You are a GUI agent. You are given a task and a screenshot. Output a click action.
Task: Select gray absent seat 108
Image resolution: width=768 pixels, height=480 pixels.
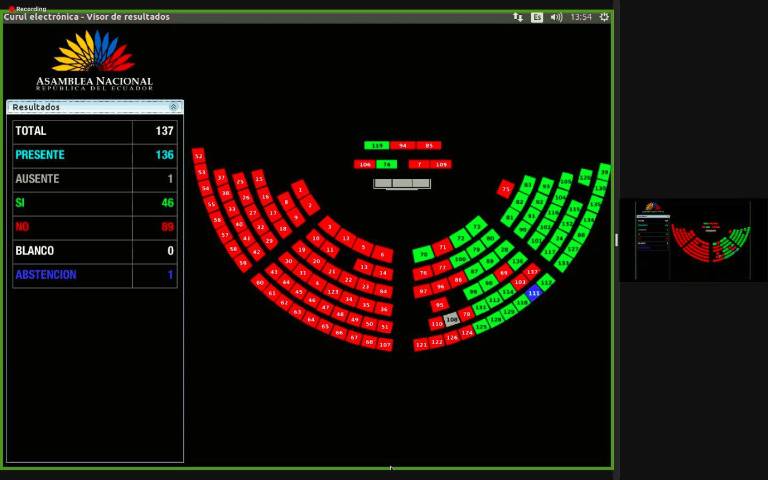pos(451,320)
